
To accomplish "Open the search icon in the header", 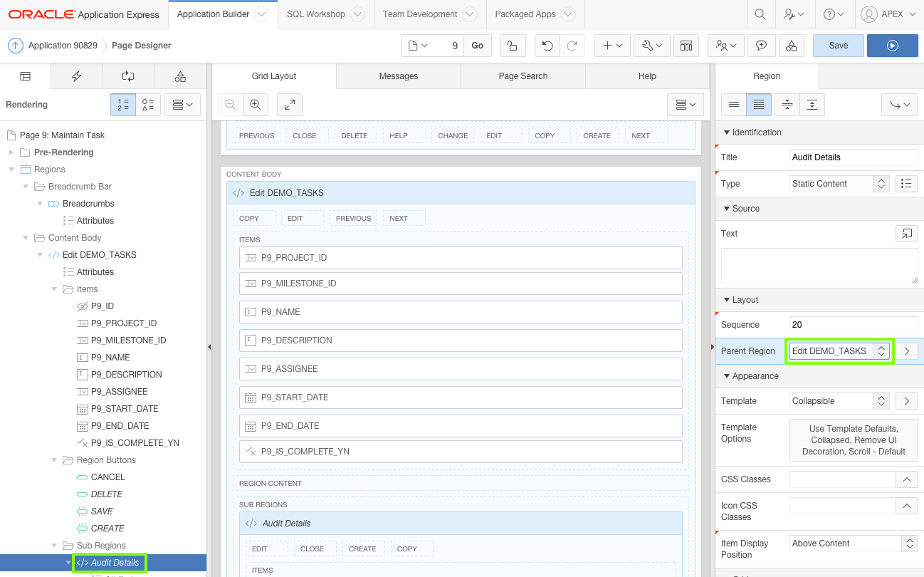I will click(x=760, y=14).
